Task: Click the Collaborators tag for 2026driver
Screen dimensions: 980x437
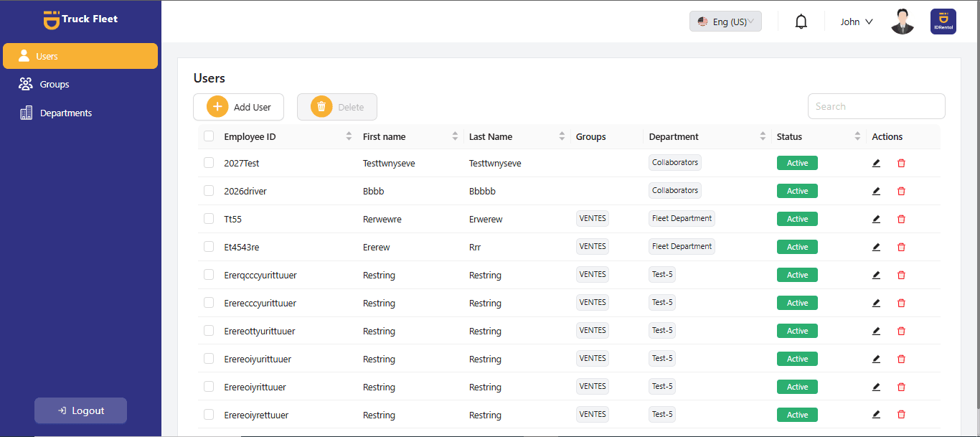Action: [x=675, y=190]
